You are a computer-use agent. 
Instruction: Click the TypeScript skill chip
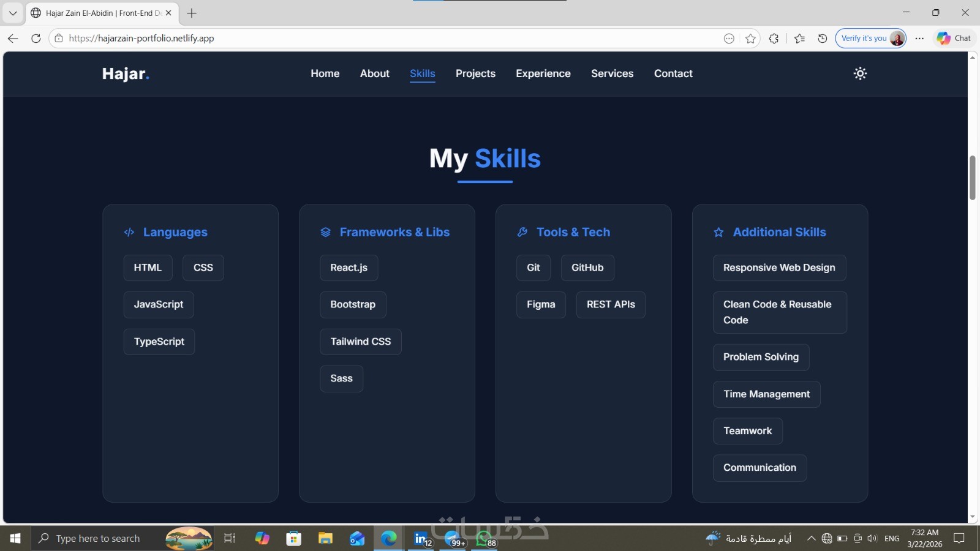point(159,342)
